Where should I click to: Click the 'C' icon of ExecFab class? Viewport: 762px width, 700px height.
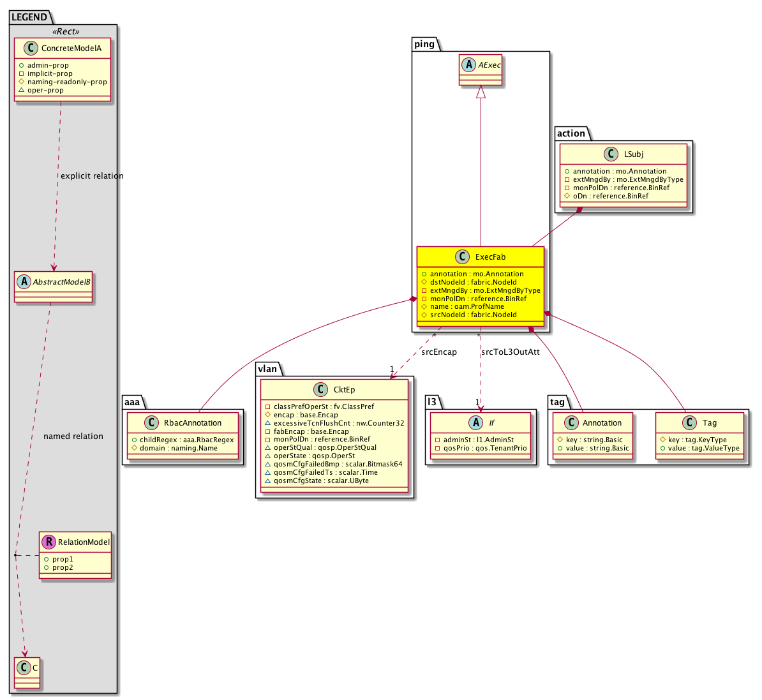[463, 257]
